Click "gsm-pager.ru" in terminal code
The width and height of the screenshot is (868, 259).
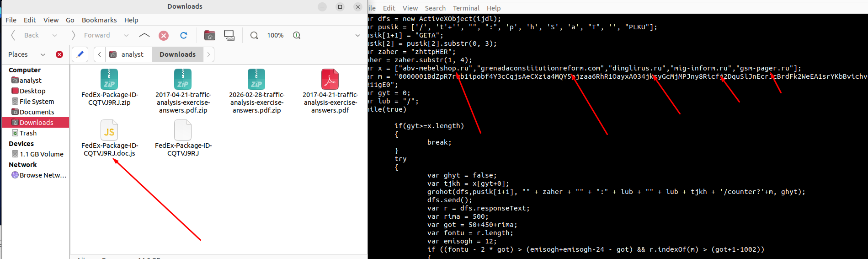point(765,68)
